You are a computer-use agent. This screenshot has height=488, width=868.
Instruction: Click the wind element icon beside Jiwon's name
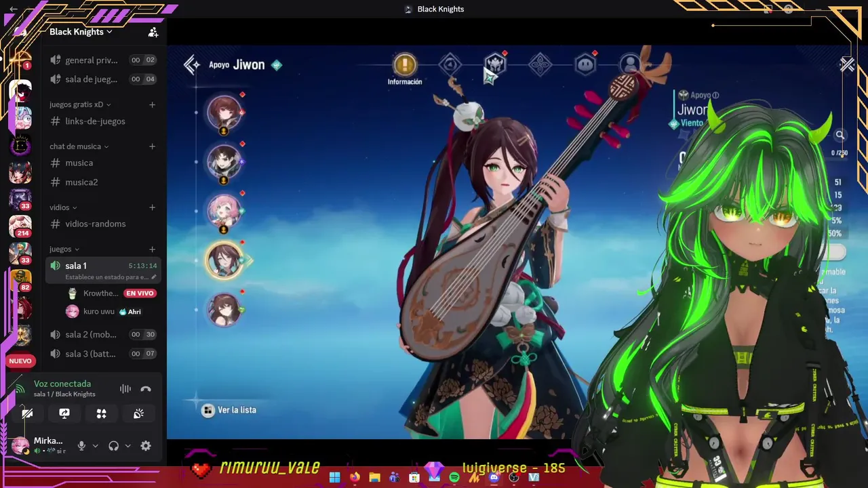pos(277,65)
